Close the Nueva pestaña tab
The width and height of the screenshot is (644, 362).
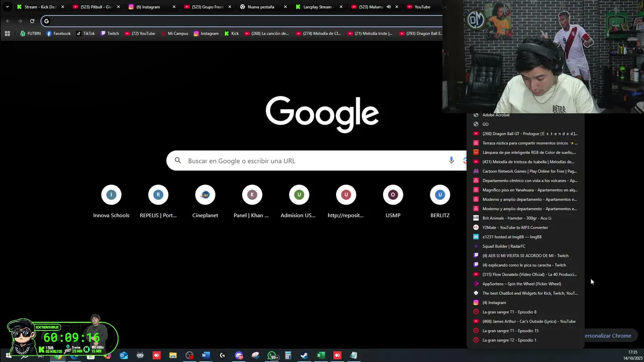coord(285,7)
